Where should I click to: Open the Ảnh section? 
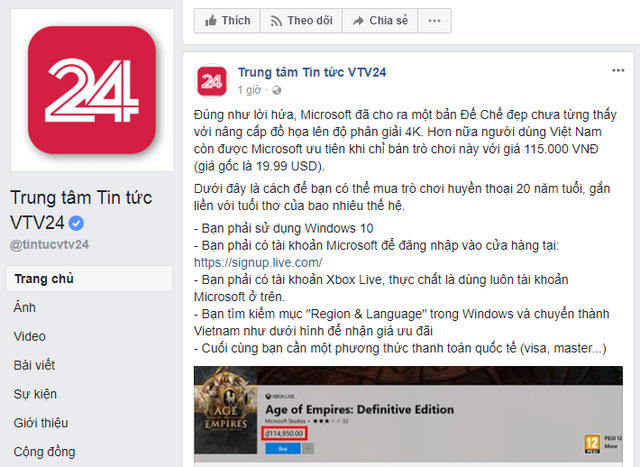(x=24, y=307)
